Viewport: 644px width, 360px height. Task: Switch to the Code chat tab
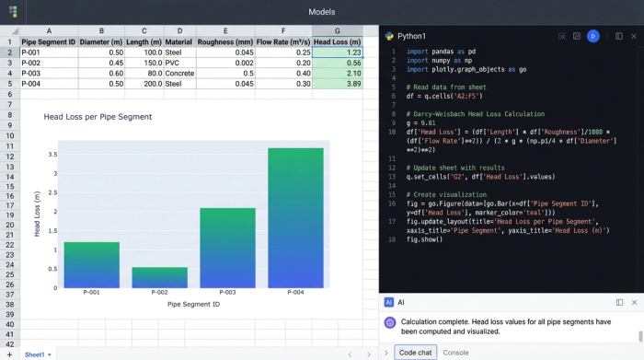(415, 353)
